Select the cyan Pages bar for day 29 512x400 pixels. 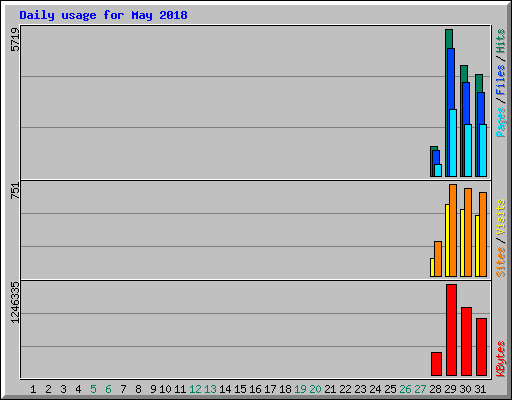coord(453,143)
